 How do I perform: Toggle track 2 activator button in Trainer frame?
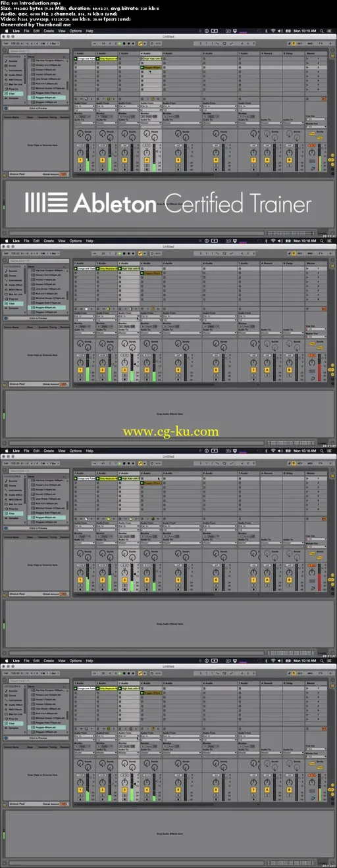103,160
